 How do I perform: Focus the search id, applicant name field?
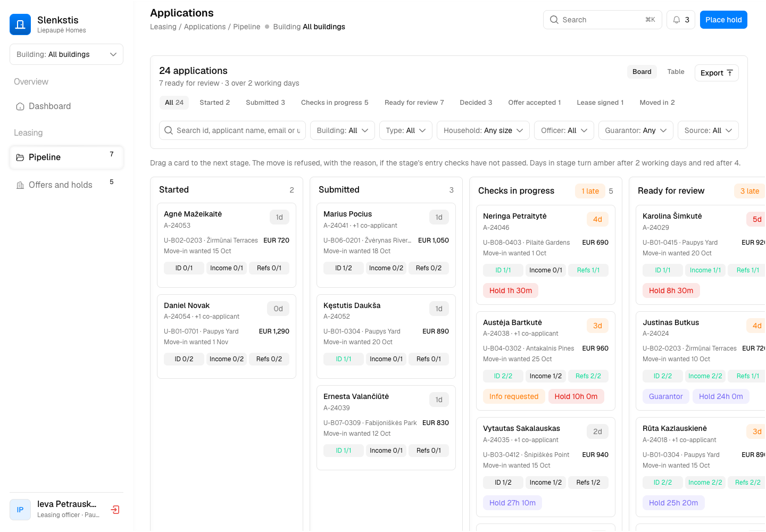(x=232, y=130)
